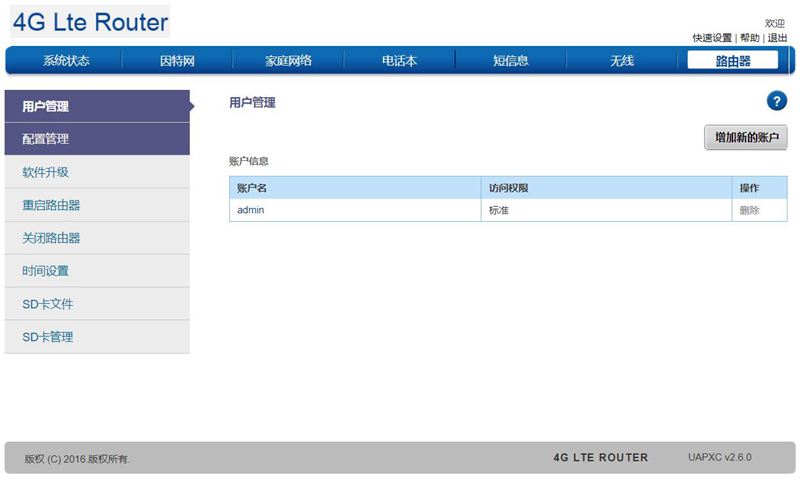
Task: Log out via the 退出 link
Action: [x=777, y=38]
